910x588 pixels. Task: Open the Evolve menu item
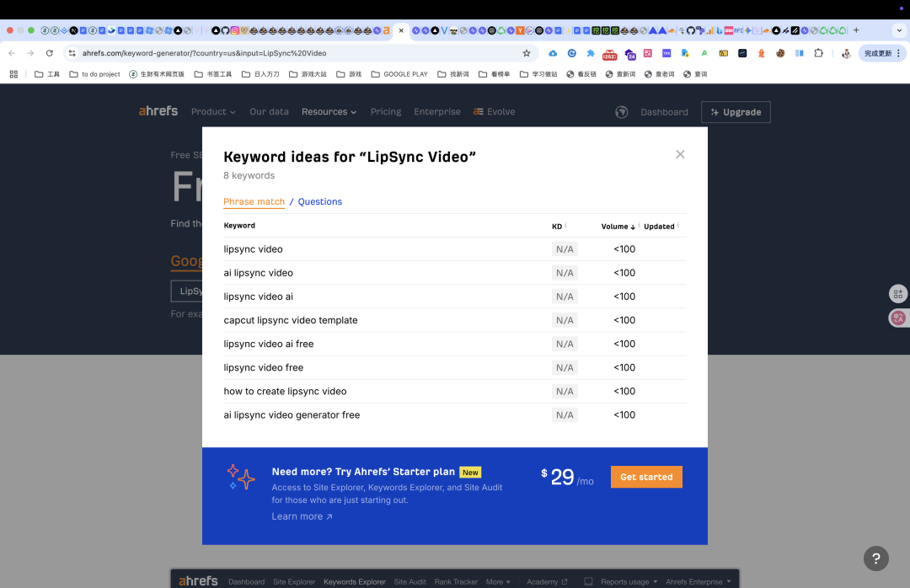(x=494, y=111)
